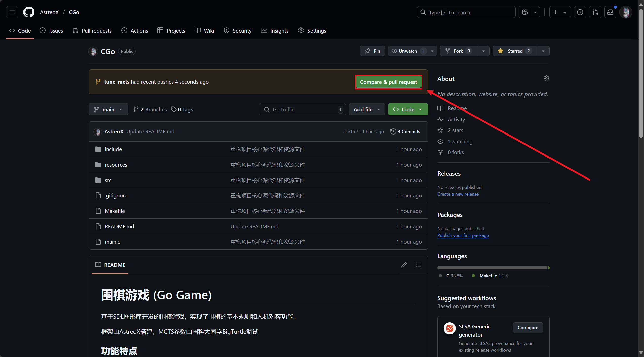Open the green Code clone dropdown
644x357 pixels.
pos(408,109)
